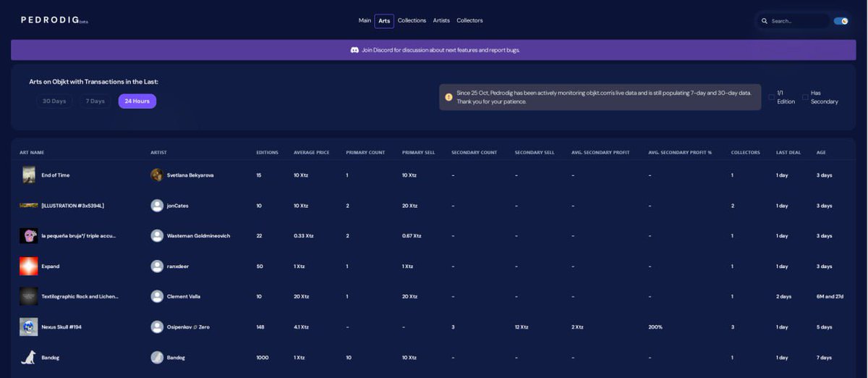Open End of Time artwork thumbnail
This screenshot has width=868, height=378.
[x=29, y=175]
